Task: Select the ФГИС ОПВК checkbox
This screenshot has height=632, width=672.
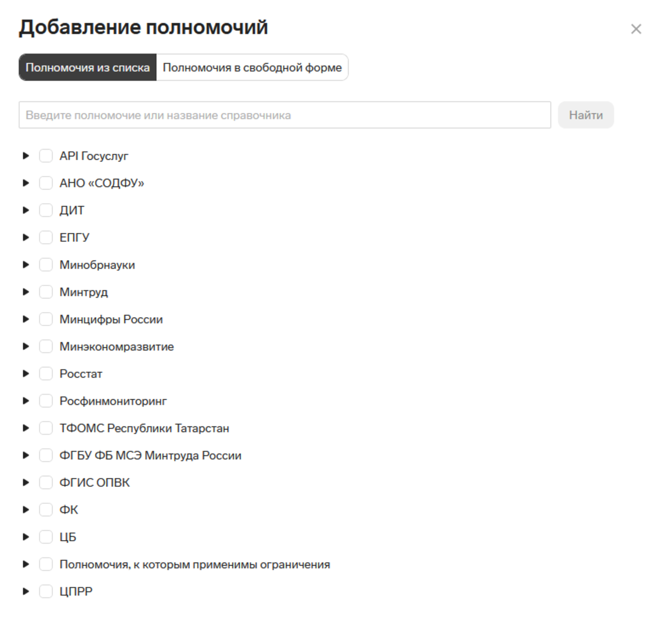Action: pyautogui.click(x=45, y=482)
